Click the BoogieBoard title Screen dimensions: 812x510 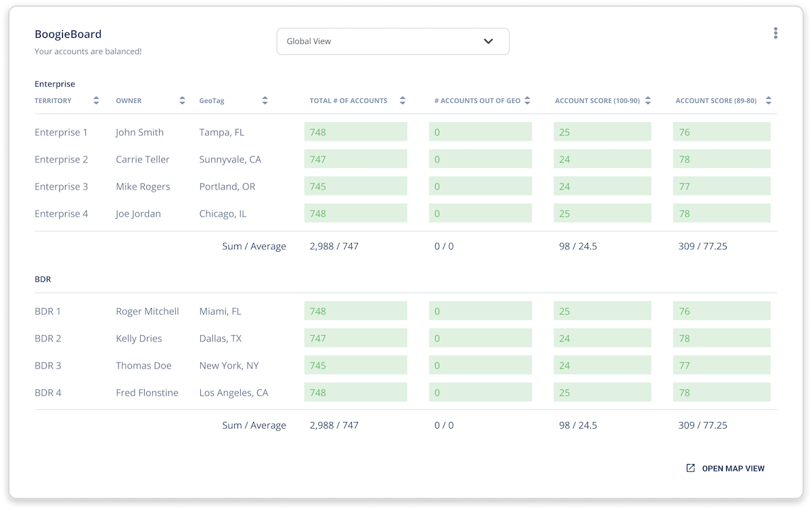68,34
